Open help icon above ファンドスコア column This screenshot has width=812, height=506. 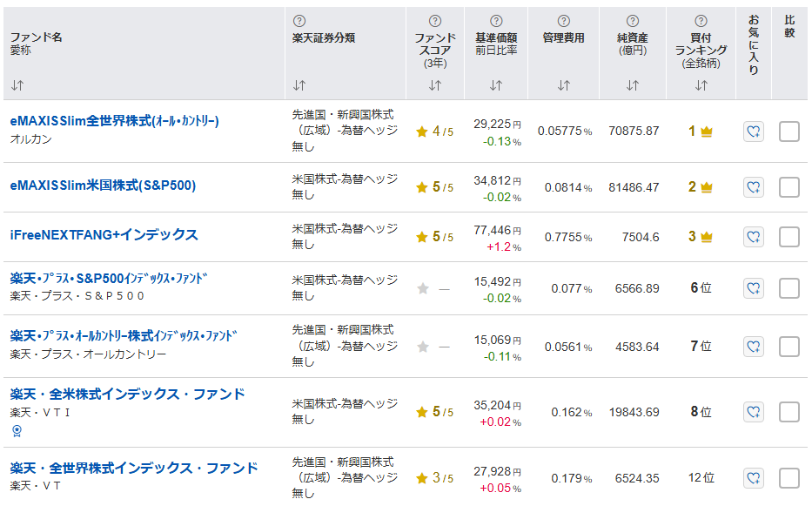coord(435,21)
